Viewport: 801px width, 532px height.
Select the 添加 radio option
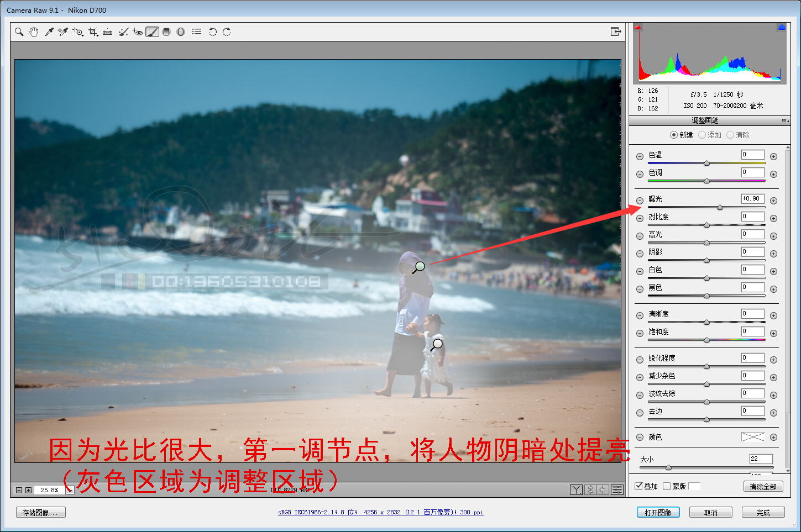tap(702, 135)
